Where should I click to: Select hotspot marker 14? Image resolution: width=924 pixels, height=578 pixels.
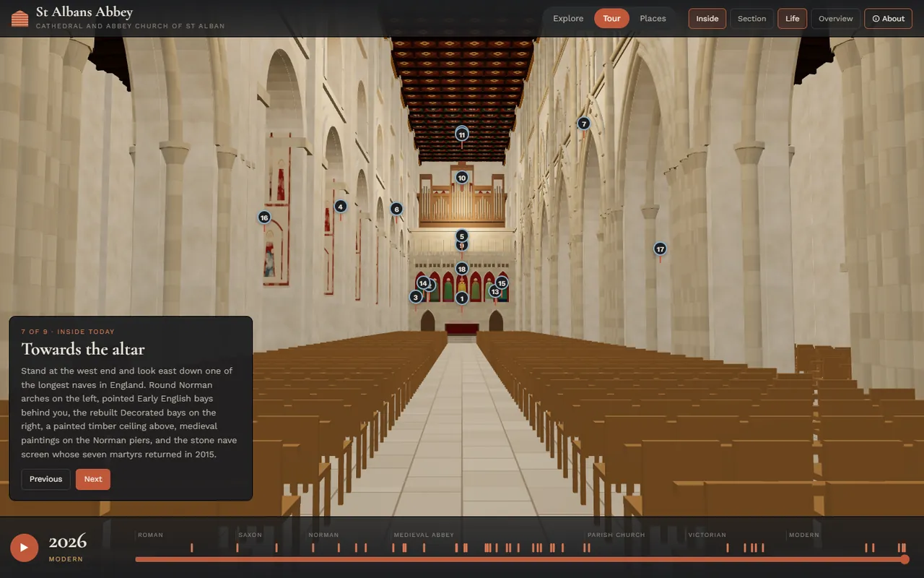(423, 283)
